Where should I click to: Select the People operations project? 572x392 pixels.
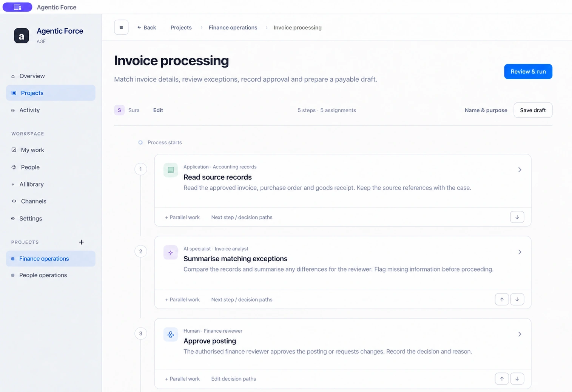(x=51, y=275)
